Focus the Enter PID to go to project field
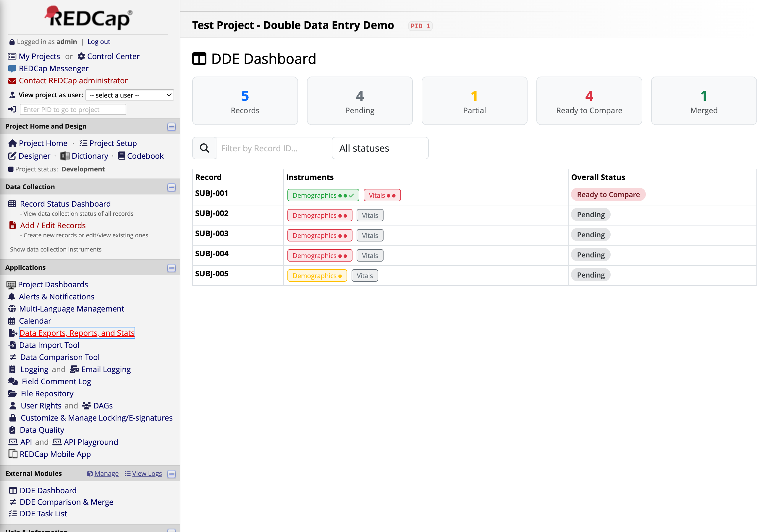 pos(73,109)
